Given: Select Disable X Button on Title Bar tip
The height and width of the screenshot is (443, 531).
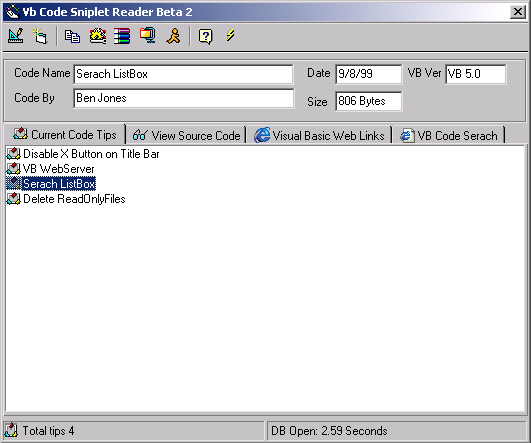Looking at the screenshot, I should pos(83,154).
